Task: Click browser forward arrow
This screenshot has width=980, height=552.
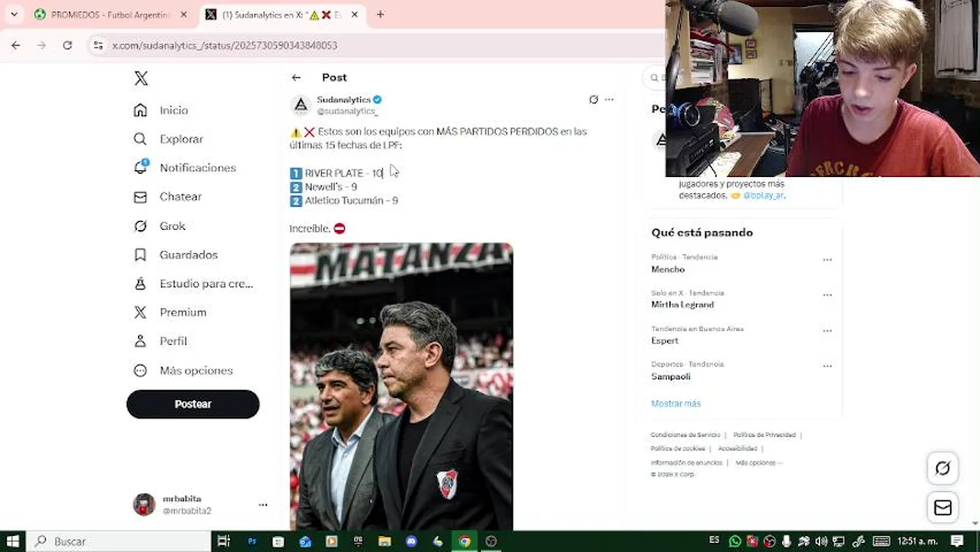Action: click(x=41, y=45)
